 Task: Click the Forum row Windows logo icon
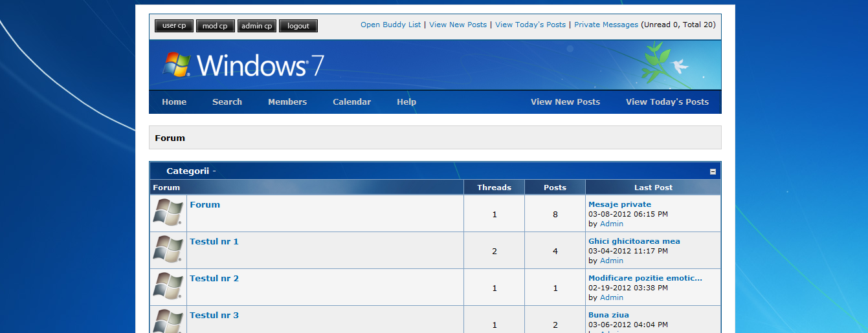point(168,213)
